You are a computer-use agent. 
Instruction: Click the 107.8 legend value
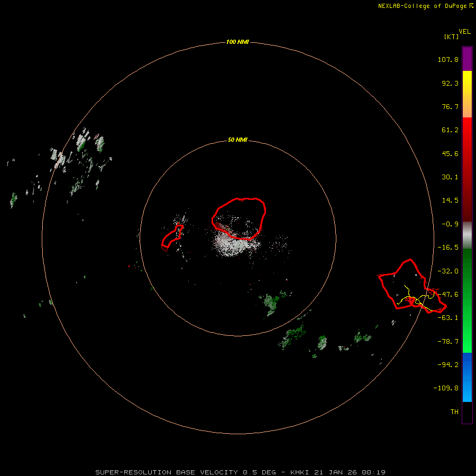pyautogui.click(x=448, y=59)
